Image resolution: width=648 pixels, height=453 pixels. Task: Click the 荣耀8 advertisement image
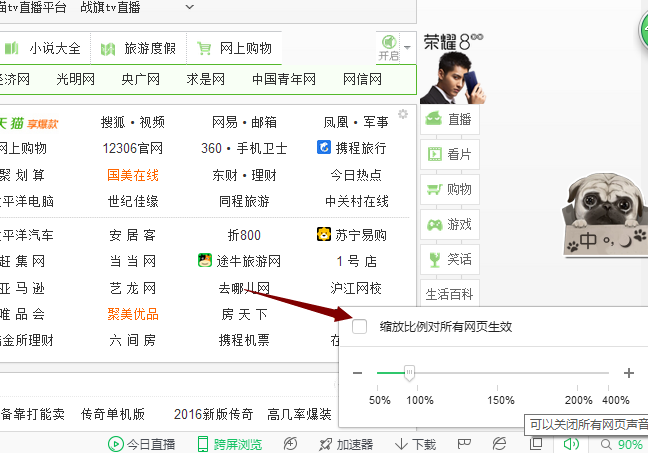(x=453, y=68)
